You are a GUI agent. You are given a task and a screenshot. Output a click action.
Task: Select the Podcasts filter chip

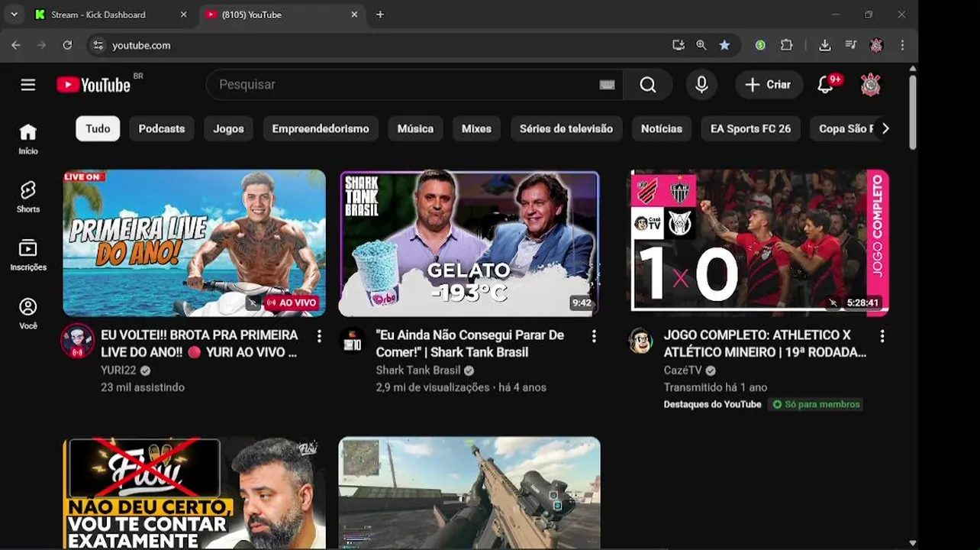click(162, 128)
